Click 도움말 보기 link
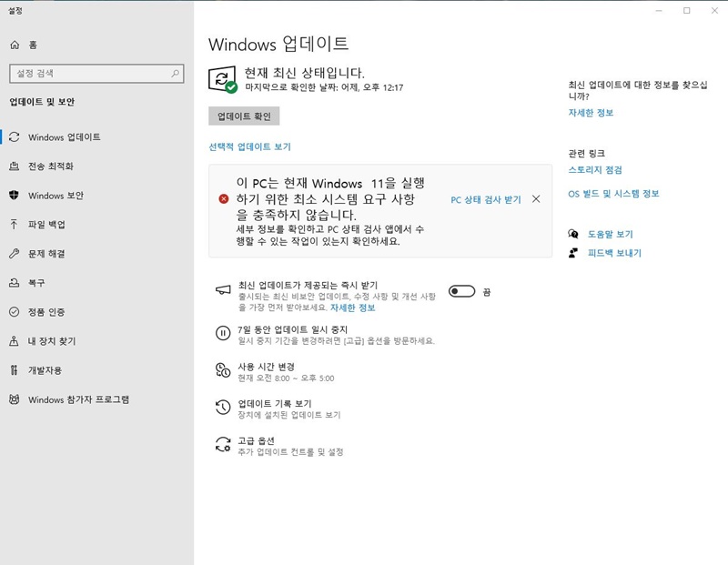Viewport: 728px width, 565px height. [x=611, y=234]
